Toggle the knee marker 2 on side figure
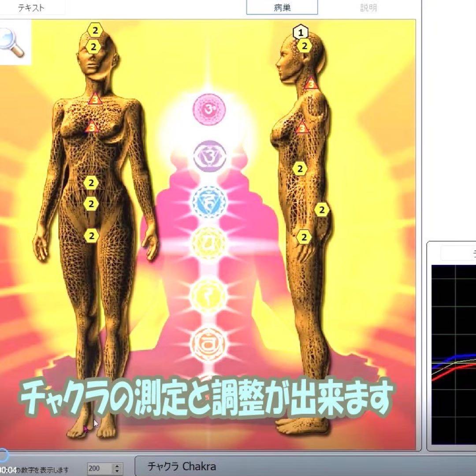Image resolution: width=476 pixels, height=476 pixels. [x=304, y=237]
